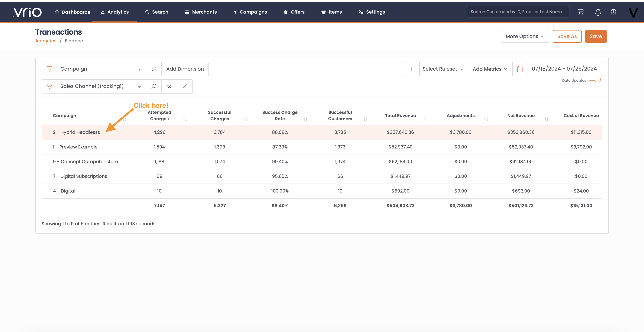644x332 pixels.
Task: Click the 4,296 attempted charges cell
Action: coord(159,132)
